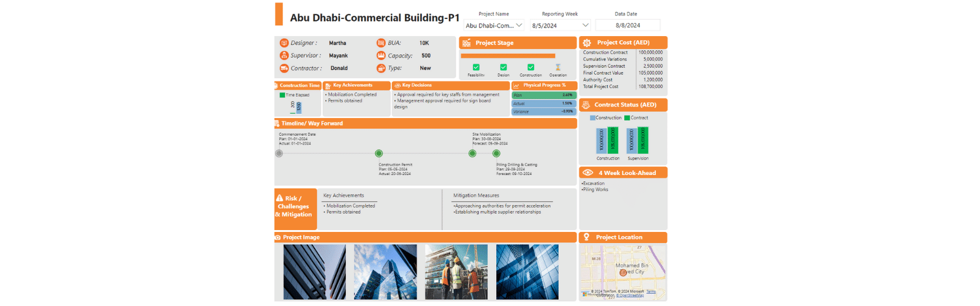980x306 pixels.
Task: Click the Final Contract Value row label
Action: point(603,73)
